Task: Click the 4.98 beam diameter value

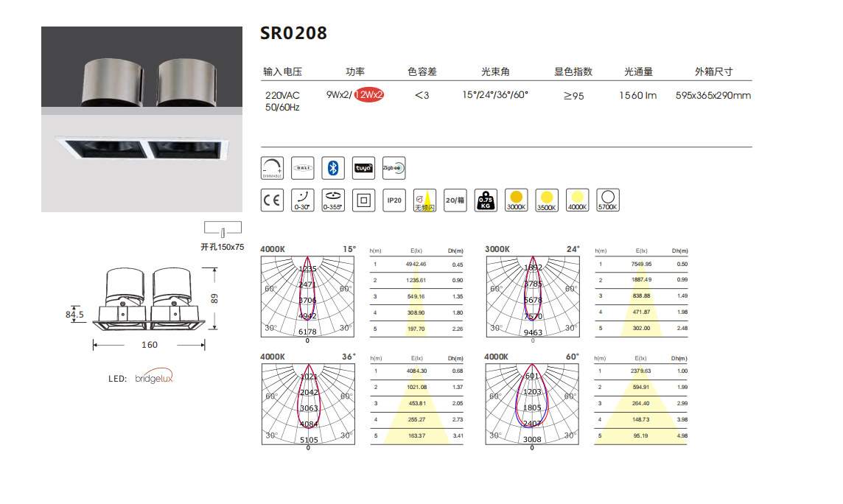Action: (x=682, y=435)
